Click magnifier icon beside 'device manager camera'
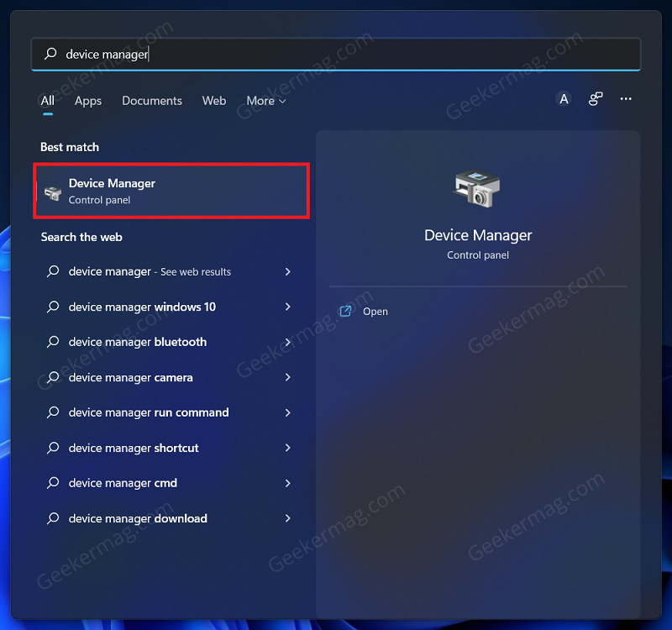This screenshot has height=630, width=672. pos(53,377)
